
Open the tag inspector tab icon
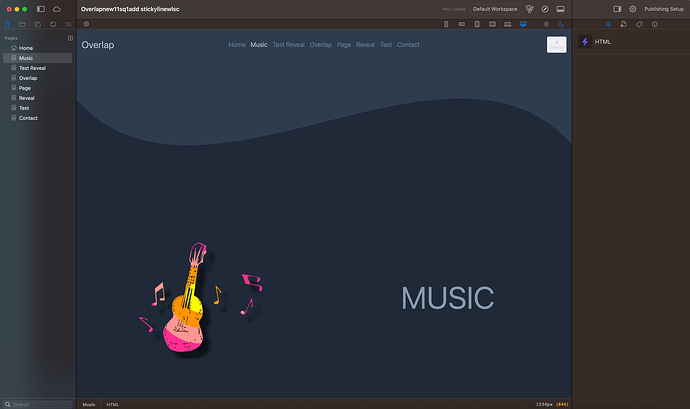[639, 24]
